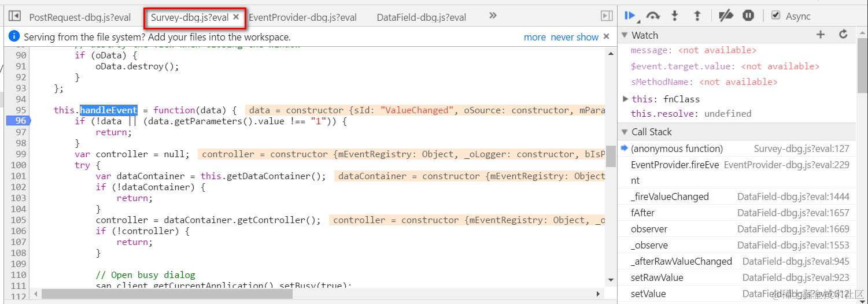This screenshot has height=304, width=868.
Task: Collapse the Watch section
Action: click(625, 35)
